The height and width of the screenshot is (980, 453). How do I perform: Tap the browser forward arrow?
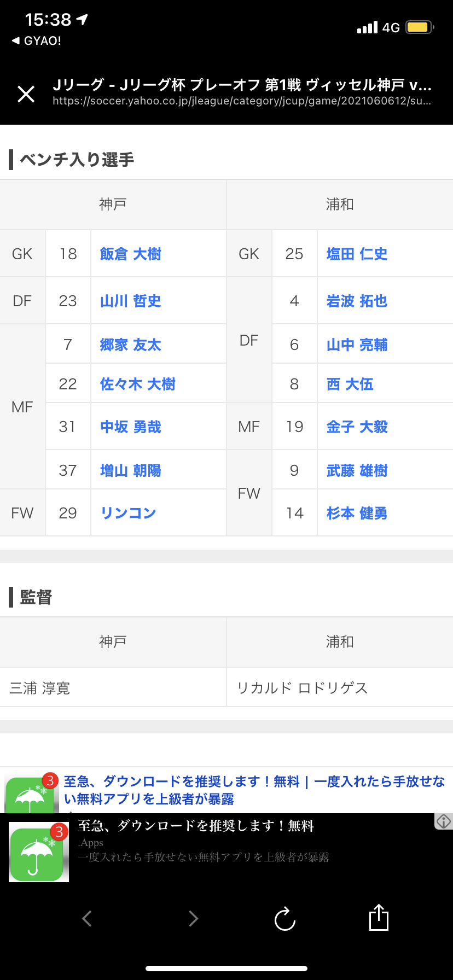click(193, 918)
